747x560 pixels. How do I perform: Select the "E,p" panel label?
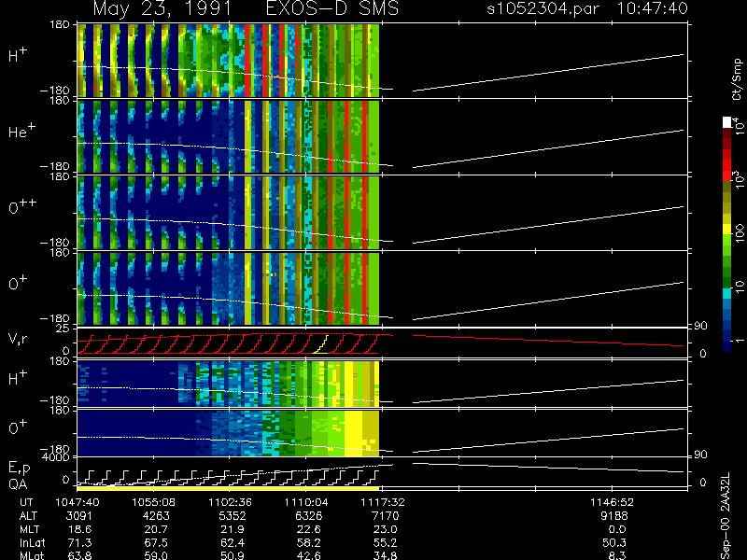19,469
